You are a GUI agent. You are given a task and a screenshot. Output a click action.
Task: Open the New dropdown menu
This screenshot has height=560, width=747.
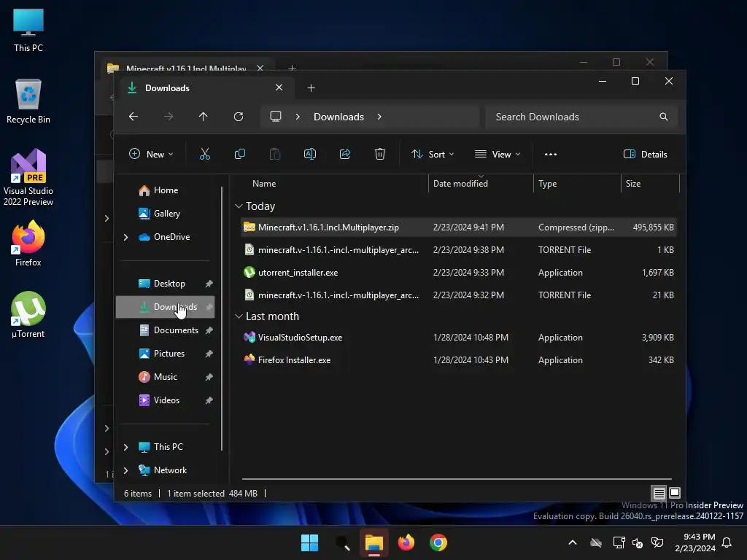(x=151, y=155)
